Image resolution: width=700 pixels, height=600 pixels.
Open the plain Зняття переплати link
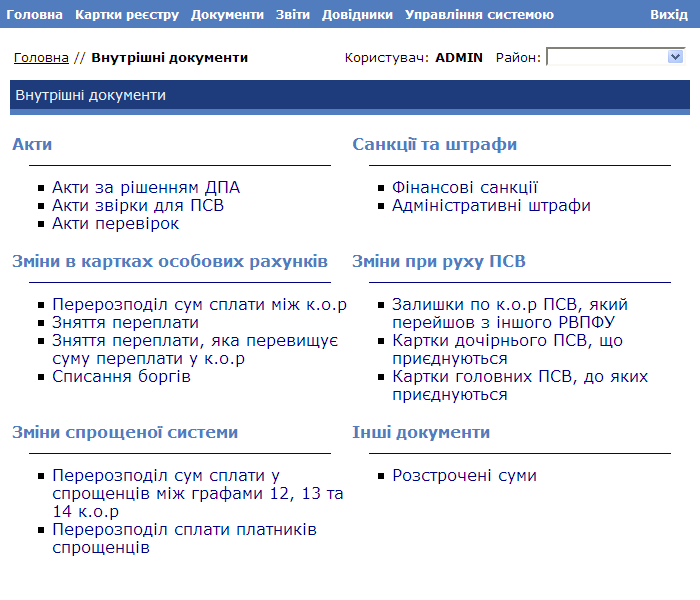125,322
